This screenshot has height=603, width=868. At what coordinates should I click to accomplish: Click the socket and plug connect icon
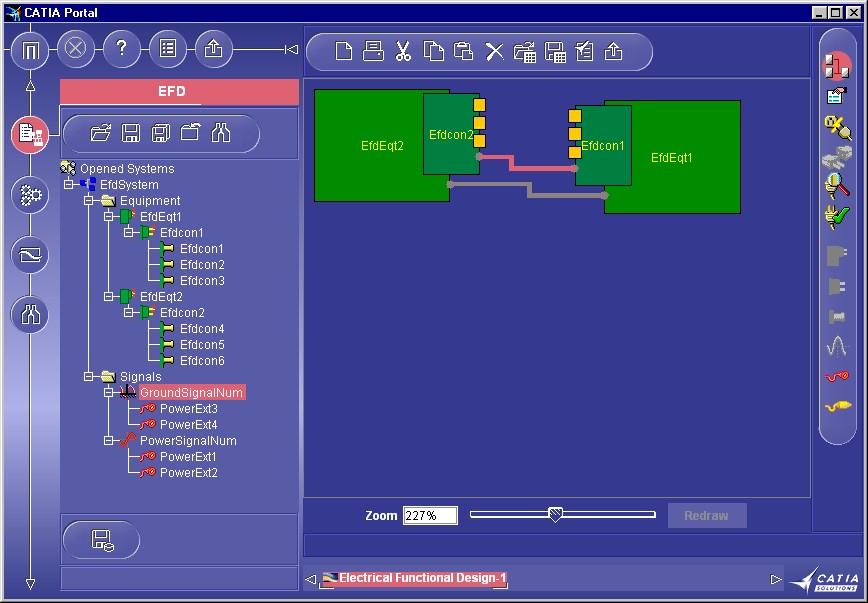pos(838,127)
